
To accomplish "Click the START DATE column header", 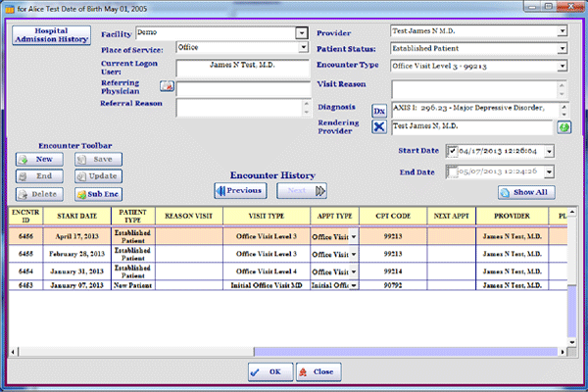I will coord(76,216).
